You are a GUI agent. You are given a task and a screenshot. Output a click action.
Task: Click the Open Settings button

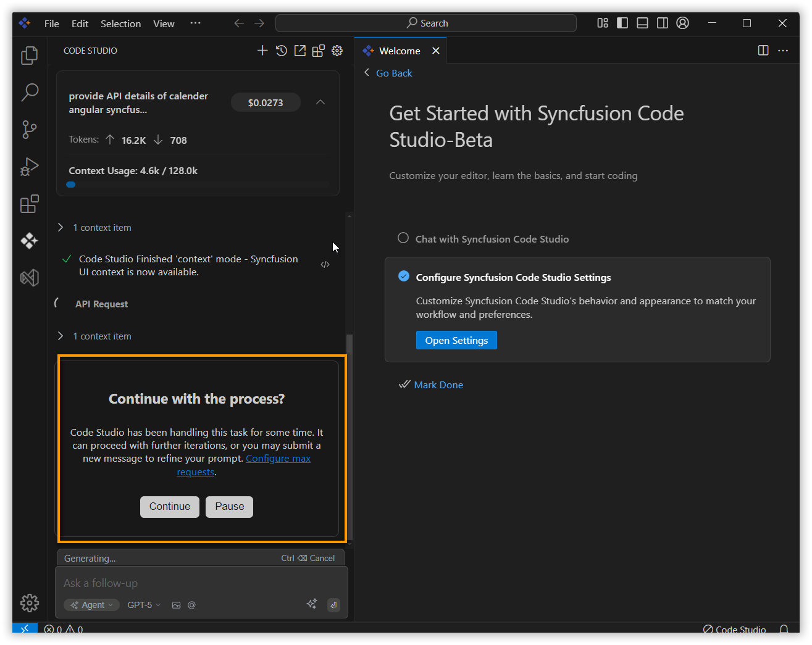456,340
